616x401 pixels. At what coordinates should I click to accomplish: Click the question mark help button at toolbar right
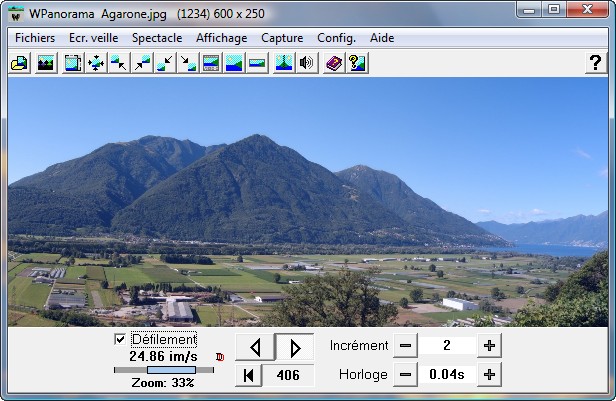click(x=594, y=63)
